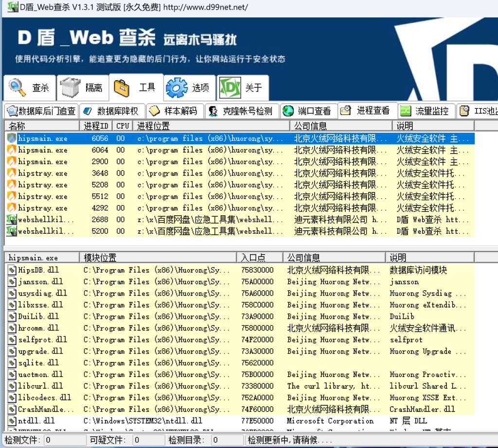Open the 关于 about tab
This screenshot has width=498, height=448.
(x=243, y=87)
